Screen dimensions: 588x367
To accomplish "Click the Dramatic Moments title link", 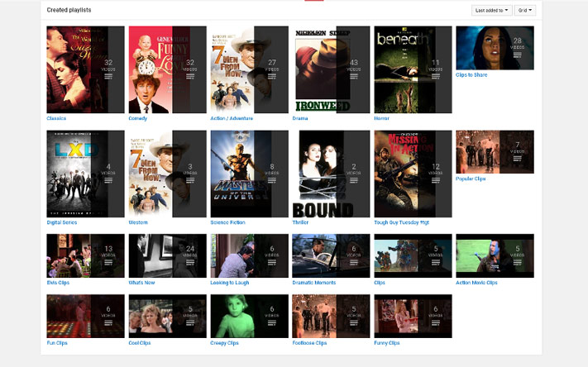I will click(x=314, y=283).
